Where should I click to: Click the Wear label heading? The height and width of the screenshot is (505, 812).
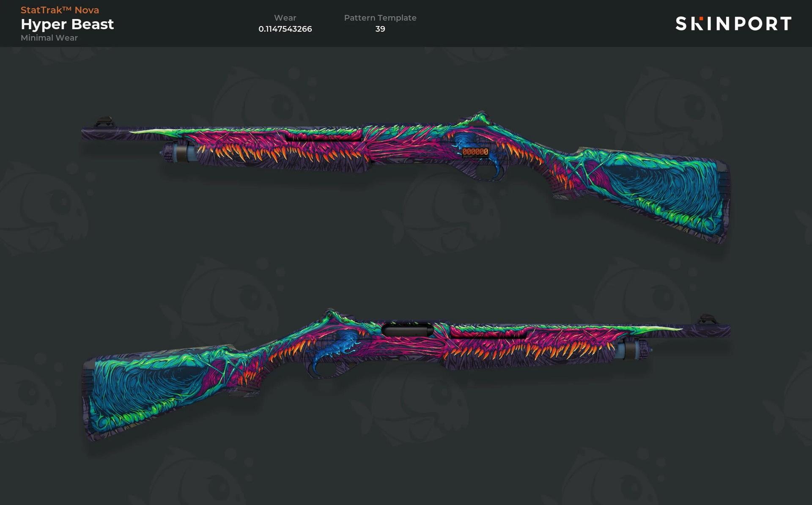(285, 18)
